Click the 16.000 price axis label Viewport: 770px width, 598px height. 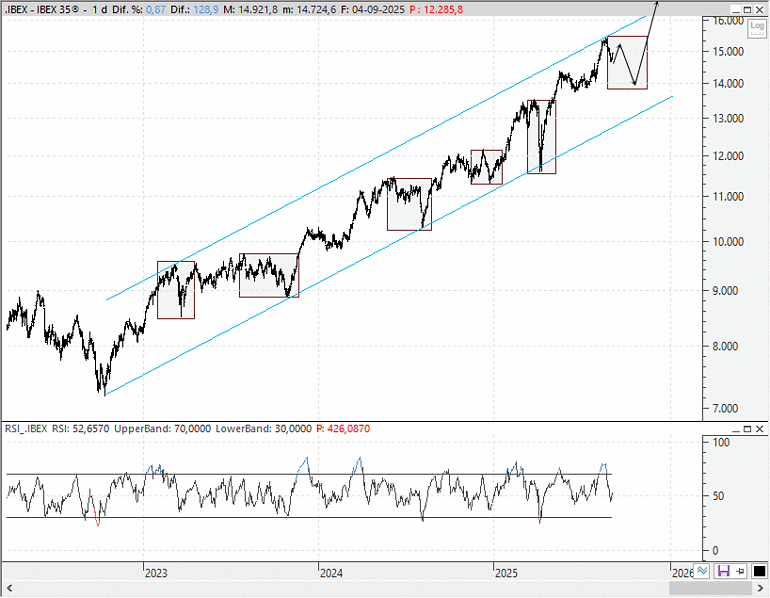729,21
